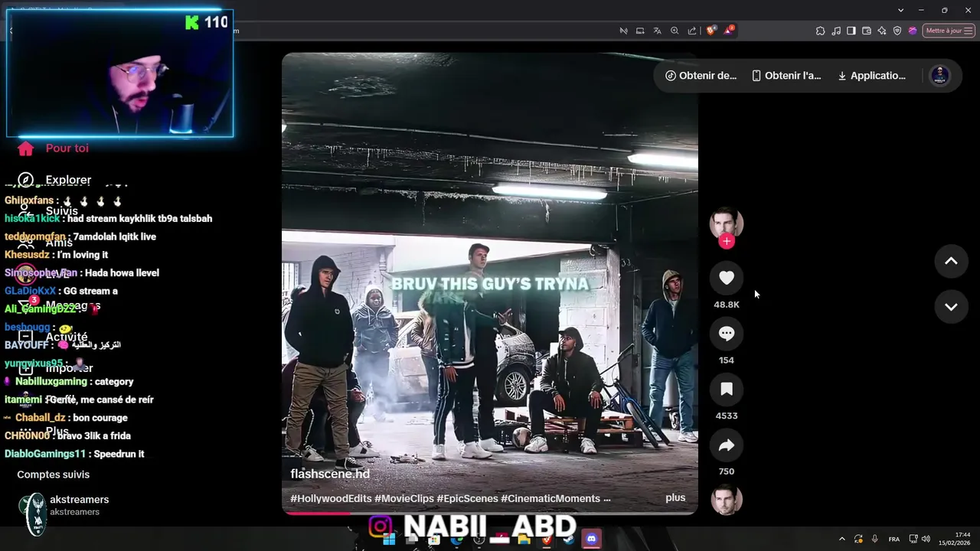Open #HollywoodEdits hashtag
Image resolution: width=980 pixels, height=551 pixels.
click(x=331, y=498)
